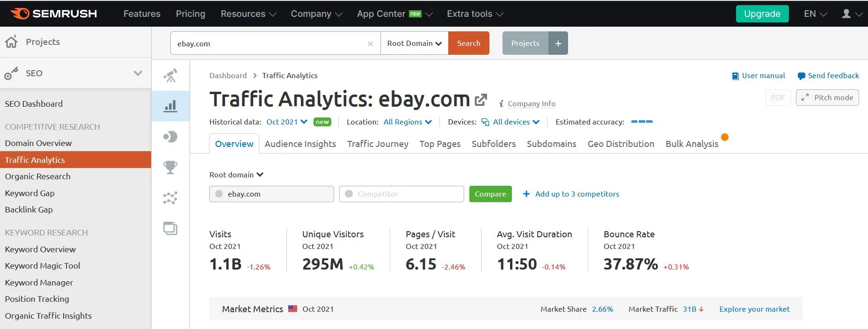Viewport: 868px width, 329px height.
Task: Expand the All Regions location dropdown
Action: [x=407, y=122]
